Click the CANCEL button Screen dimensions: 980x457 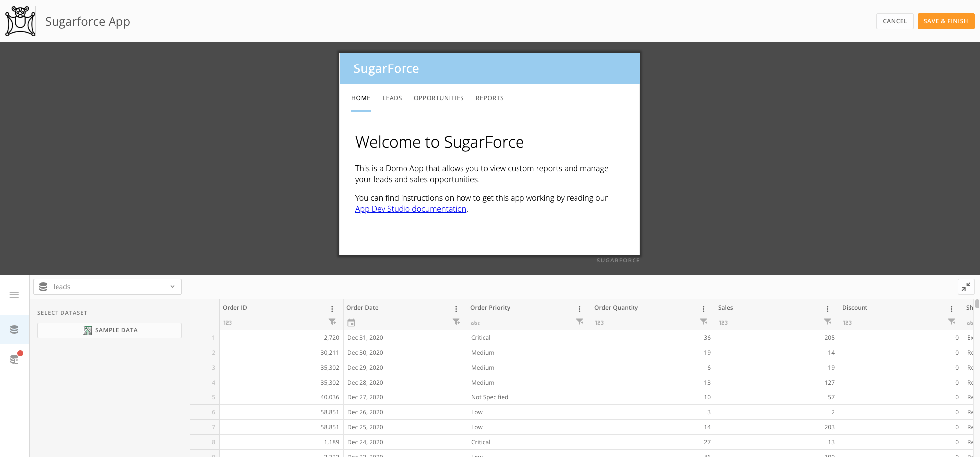click(x=895, y=21)
